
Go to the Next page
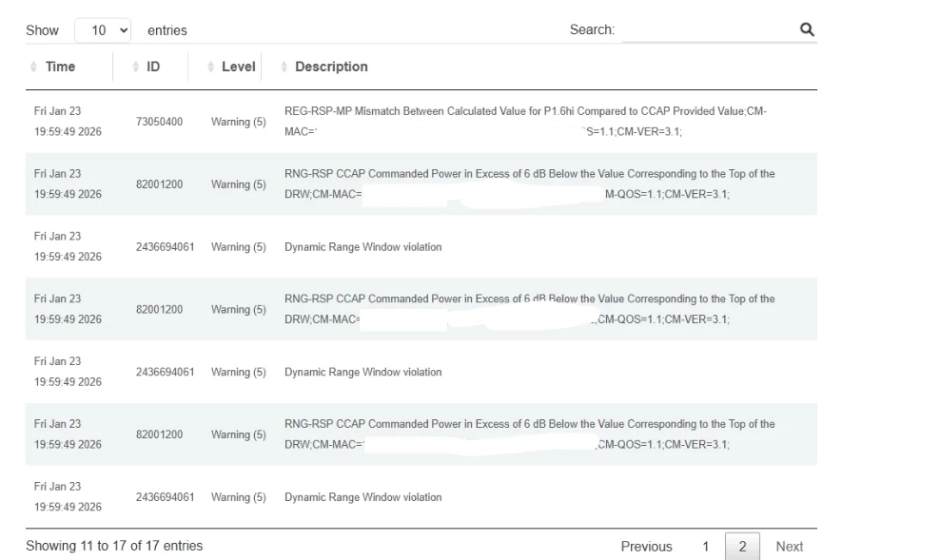point(789,547)
